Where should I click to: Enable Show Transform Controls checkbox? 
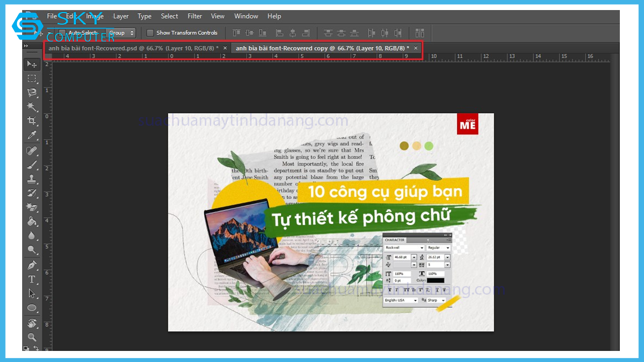click(x=150, y=33)
